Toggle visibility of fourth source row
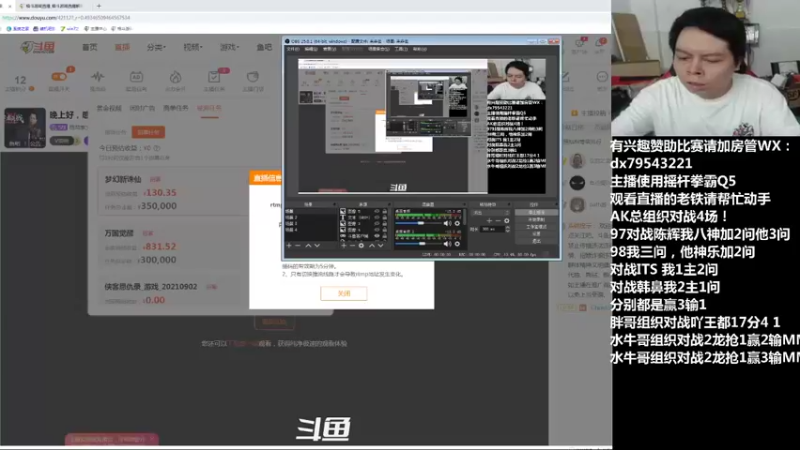The width and height of the screenshot is (800, 450). (x=377, y=230)
